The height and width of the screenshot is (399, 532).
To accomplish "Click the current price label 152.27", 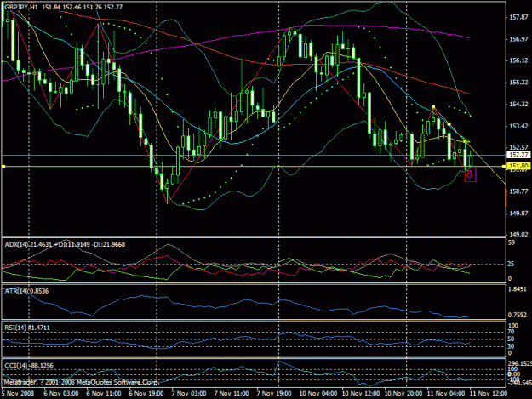I will [518, 155].
